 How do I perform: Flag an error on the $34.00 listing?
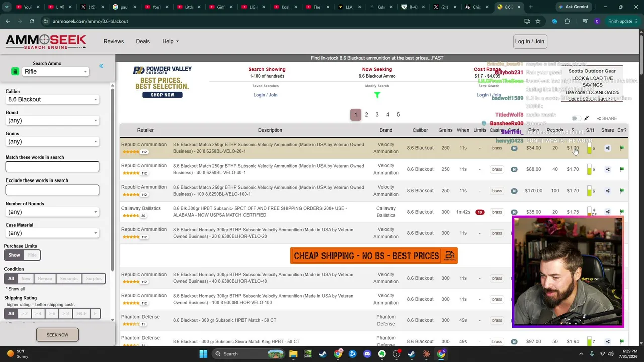pos(622,148)
